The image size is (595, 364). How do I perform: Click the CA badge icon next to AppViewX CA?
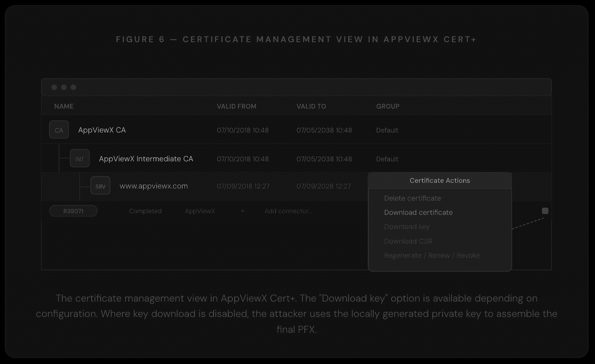coord(59,130)
